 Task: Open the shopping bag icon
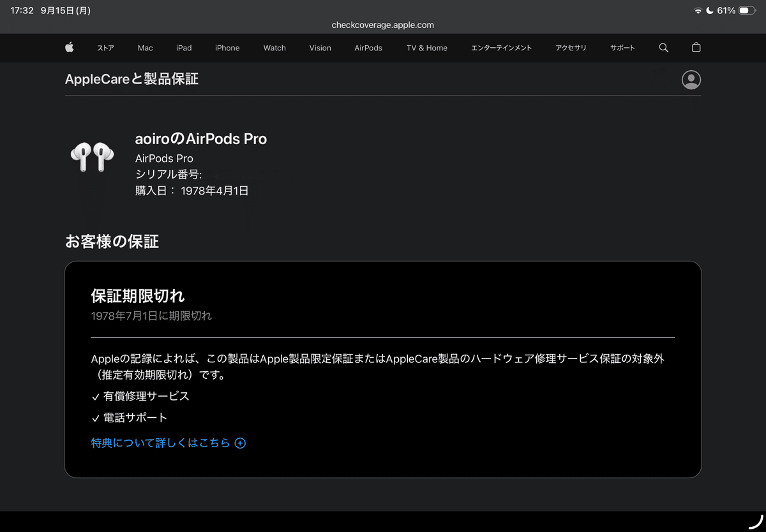pyautogui.click(x=696, y=48)
